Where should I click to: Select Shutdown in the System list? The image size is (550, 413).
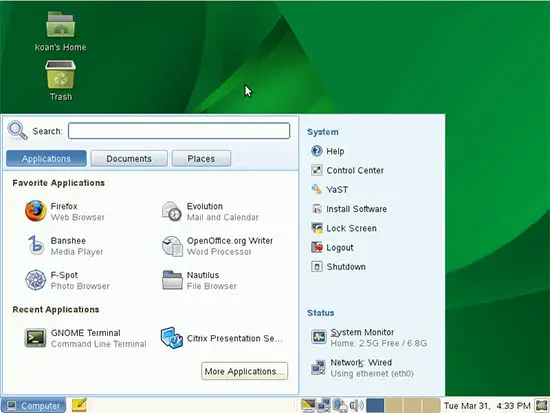[x=338, y=267]
